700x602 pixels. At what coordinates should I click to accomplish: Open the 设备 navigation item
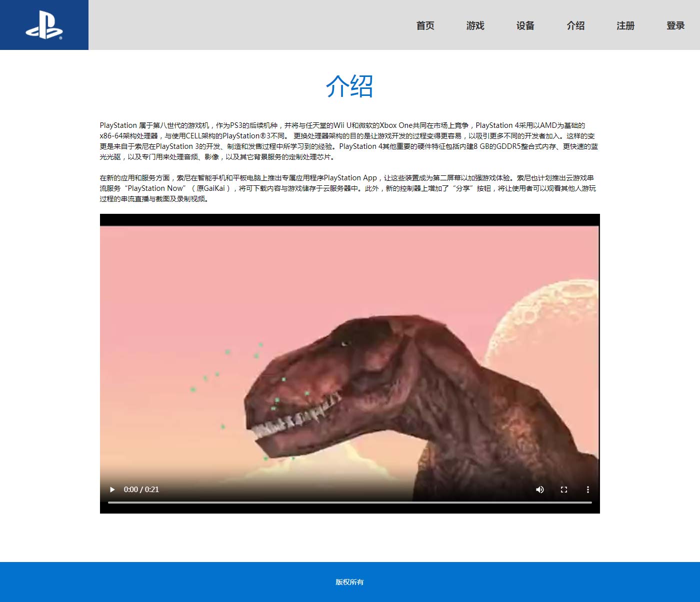click(525, 25)
